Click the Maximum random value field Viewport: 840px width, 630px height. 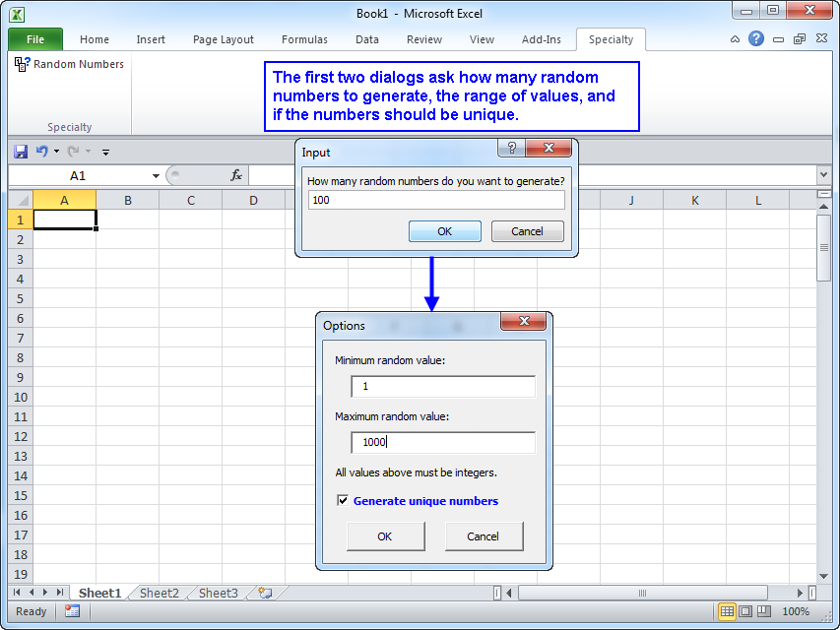(443, 442)
